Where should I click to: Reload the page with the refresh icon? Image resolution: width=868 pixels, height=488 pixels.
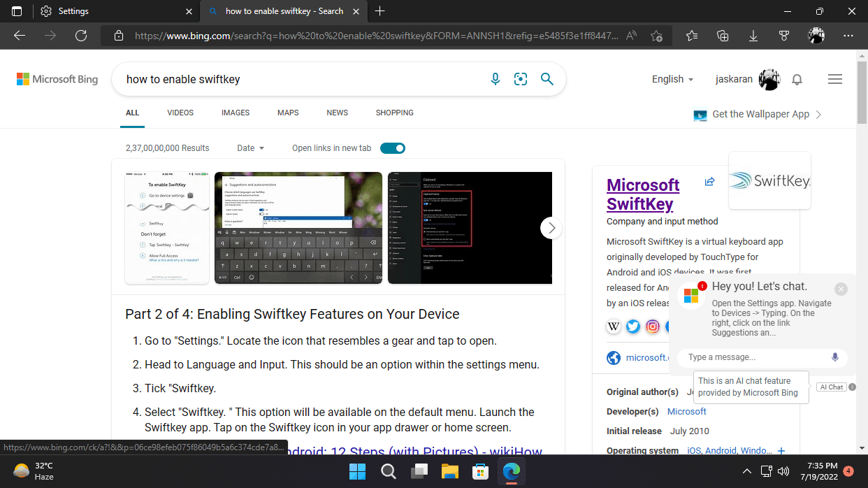(81, 36)
